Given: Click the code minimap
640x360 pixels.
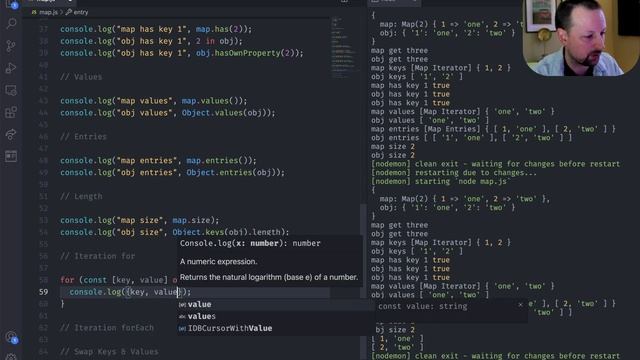Looking at the screenshot, I should [344, 47].
